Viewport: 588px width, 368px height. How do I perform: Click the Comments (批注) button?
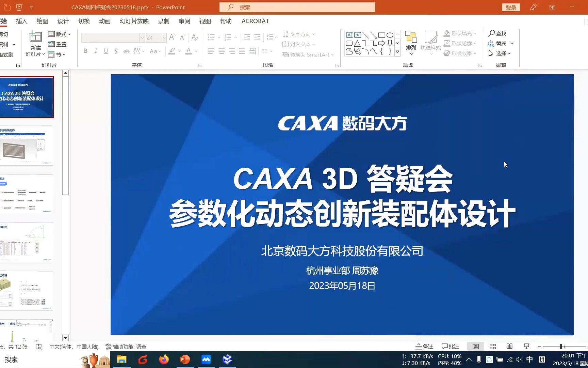450,347
